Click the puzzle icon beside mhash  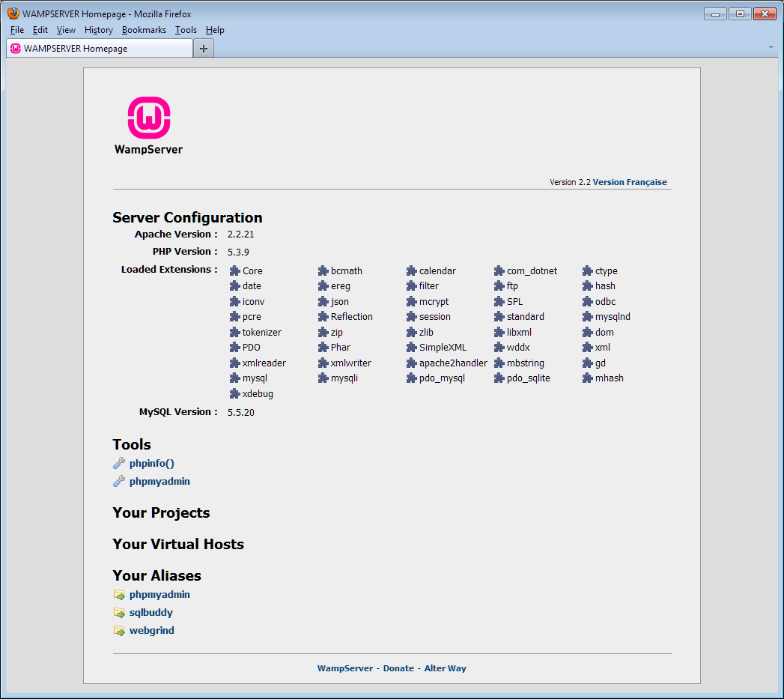pyautogui.click(x=588, y=378)
